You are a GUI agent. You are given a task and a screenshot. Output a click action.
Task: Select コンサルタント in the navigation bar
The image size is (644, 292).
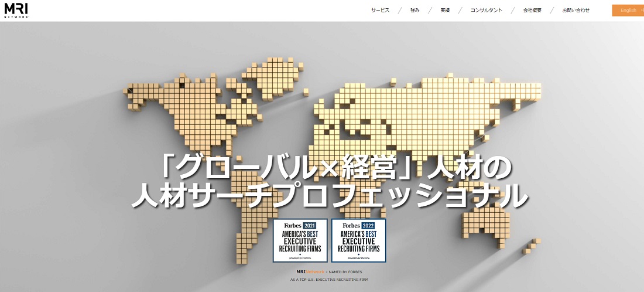pos(487,11)
